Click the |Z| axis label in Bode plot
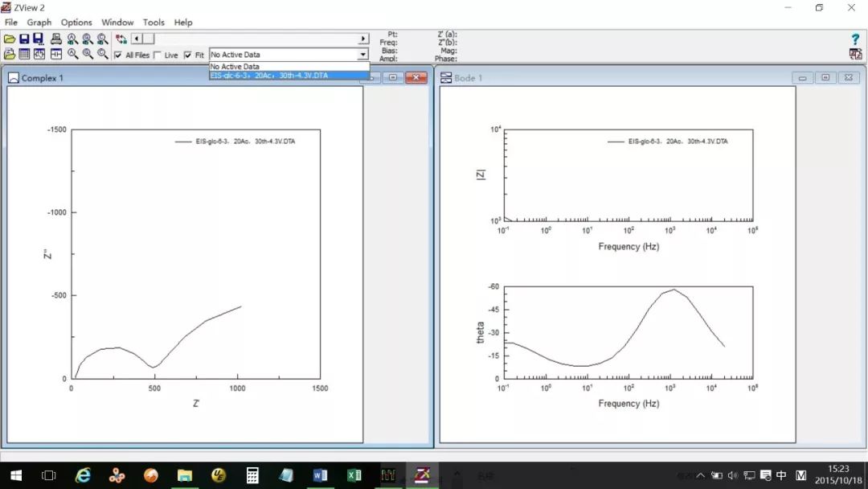Viewport: 868px width, 489px height. [481, 175]
